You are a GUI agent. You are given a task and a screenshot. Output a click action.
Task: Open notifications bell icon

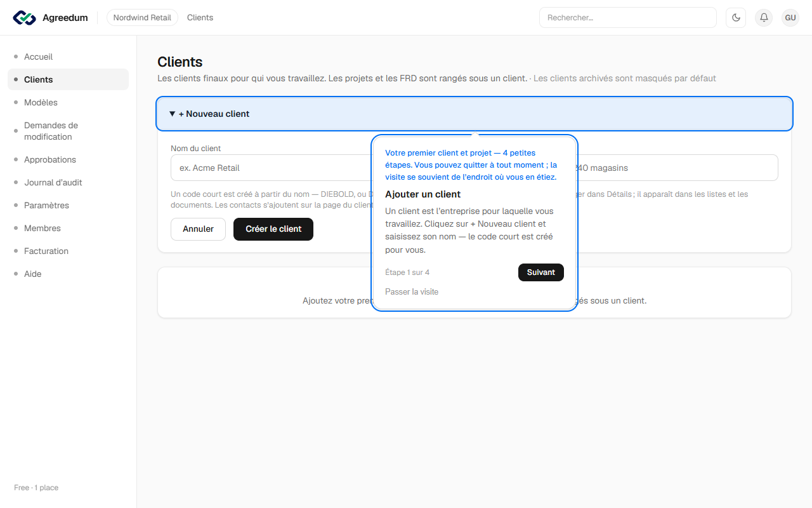pos(764,18)
